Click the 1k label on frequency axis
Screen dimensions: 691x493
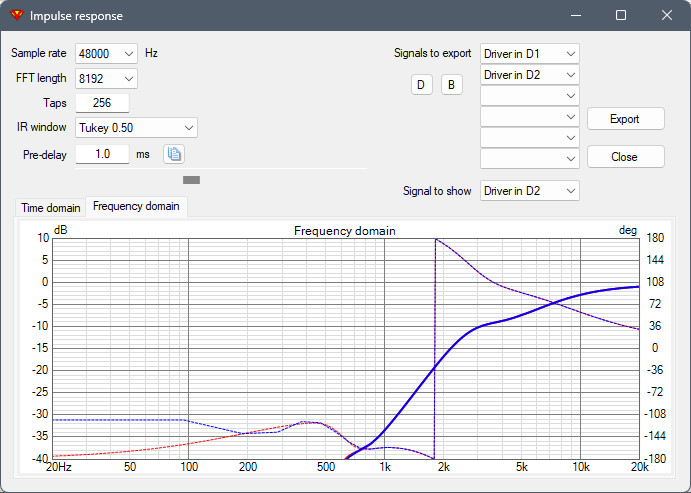click(x=385, y=467)
